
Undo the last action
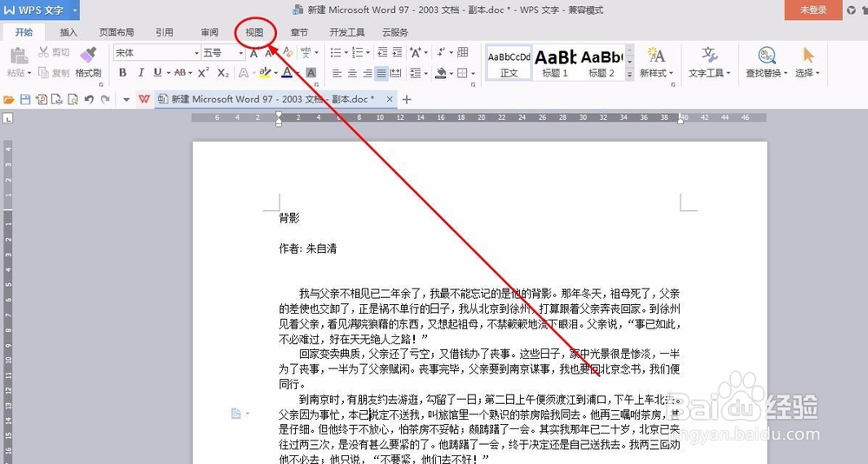point(89,99)
